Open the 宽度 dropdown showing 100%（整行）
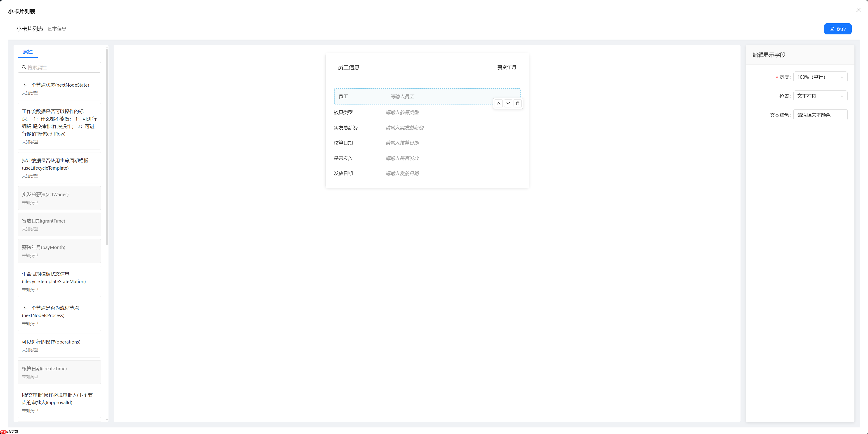Viewport: 868px width, 434px height. point(820,77)
